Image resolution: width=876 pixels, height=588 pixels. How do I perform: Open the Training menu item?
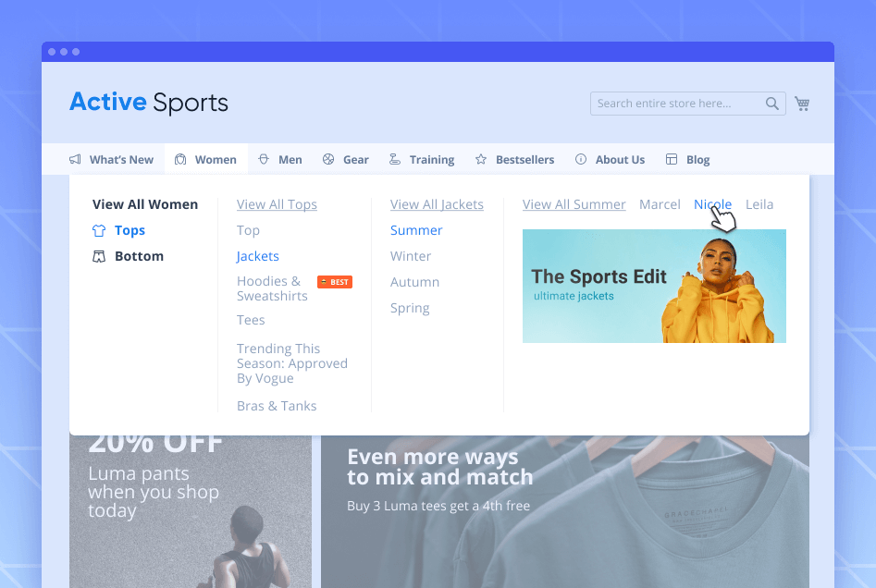(x=422, y=160)
